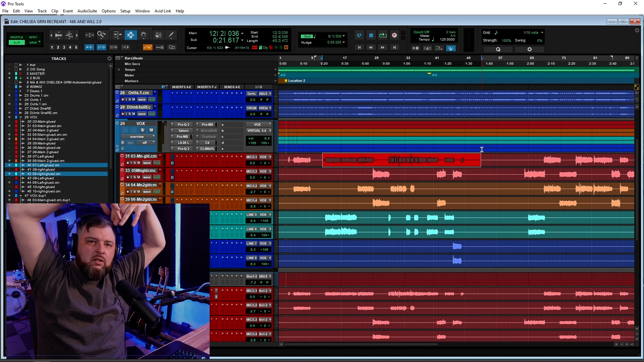Recall zoom preset 5
This screenshot has width=644, height=362.
76,47
